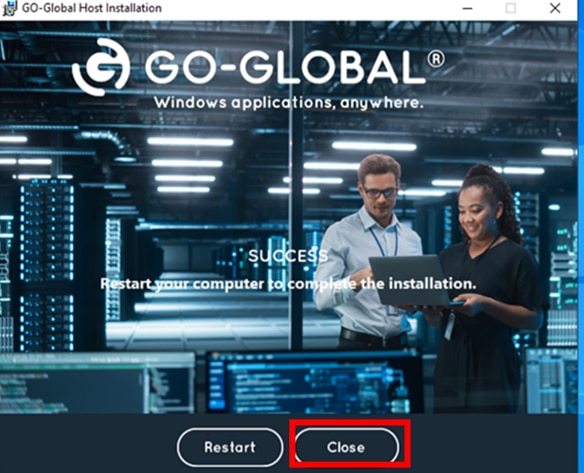Click the center monitor showing blue code

[x=315, y=382]
